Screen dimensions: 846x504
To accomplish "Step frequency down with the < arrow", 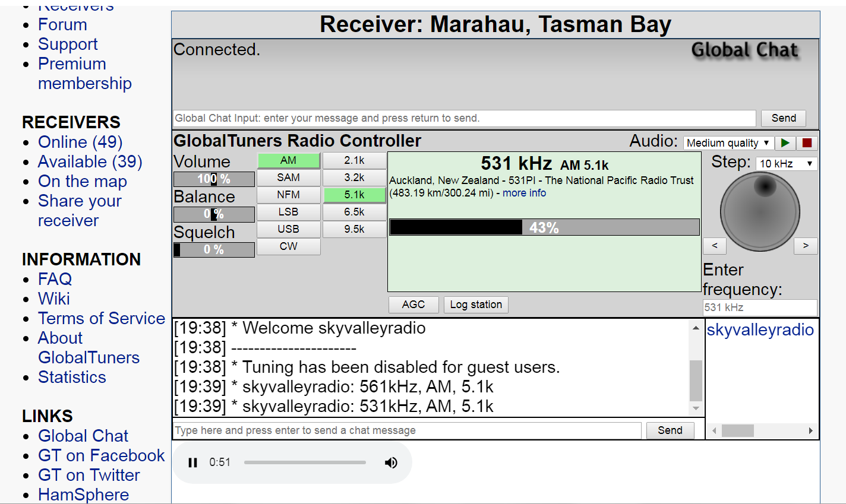I will click(x=715, y=246).
